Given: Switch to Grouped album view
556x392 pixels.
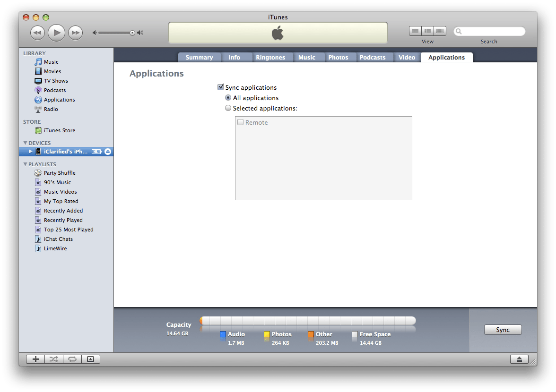Looking at the screenshot, I should [x=427, y=31].
